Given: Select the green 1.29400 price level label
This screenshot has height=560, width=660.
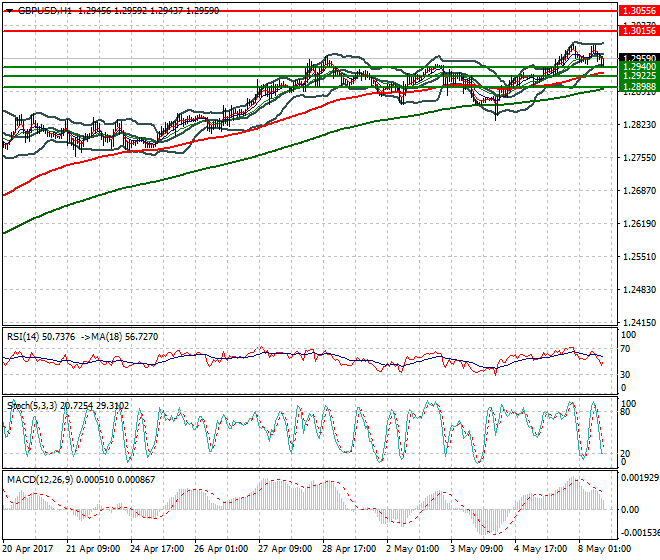Looking at the screenshot, I should [639, 67].
